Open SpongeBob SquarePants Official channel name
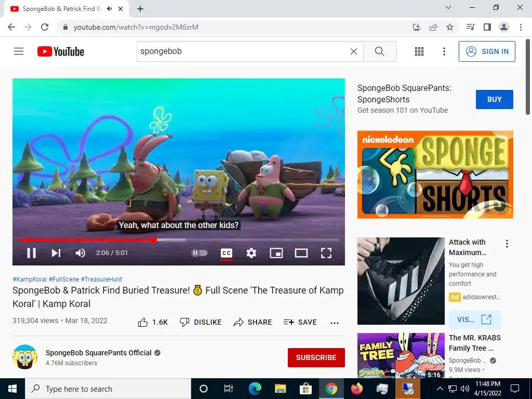The height and width of the screenshot is (399, 532). [98, 353]
